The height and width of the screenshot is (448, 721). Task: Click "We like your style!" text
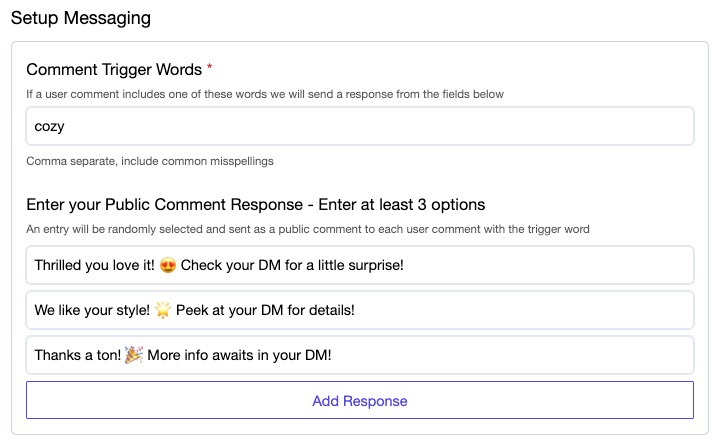(x=91, y=310)
